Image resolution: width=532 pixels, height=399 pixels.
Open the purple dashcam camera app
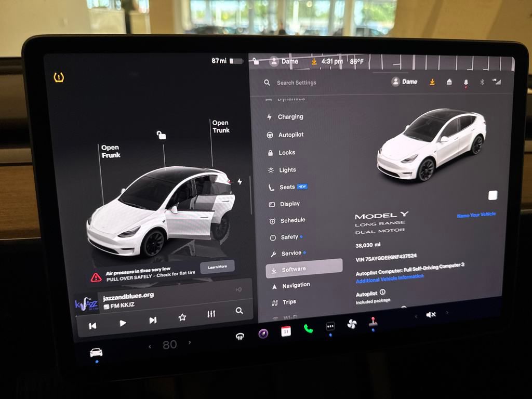(263, 334)
